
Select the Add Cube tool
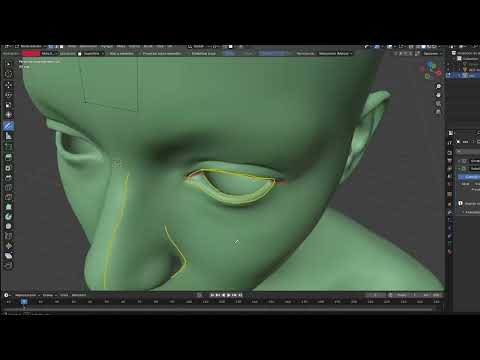click(x=9, y=147)
